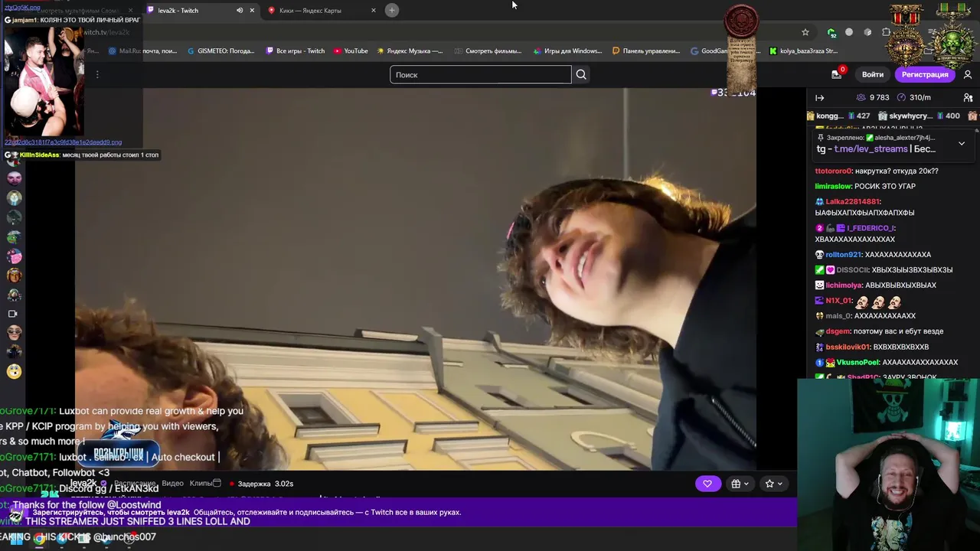Click the Twitch search magnifier button
Viewport: 980px width, 551px height.
581,75
